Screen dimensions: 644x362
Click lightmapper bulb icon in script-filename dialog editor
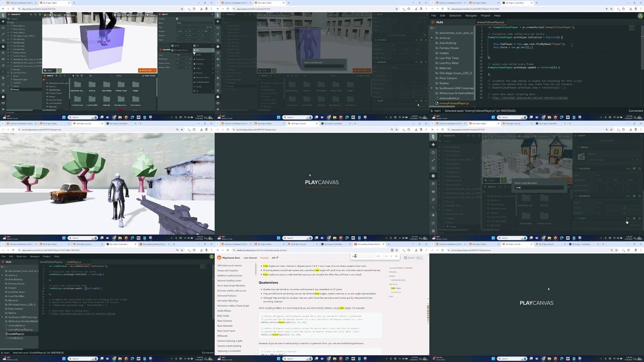click(x=433, y=215)
